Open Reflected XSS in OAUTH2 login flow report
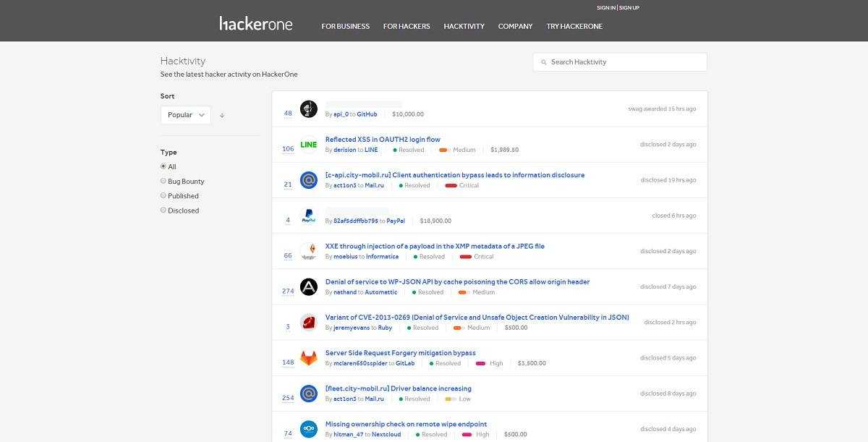Screen dimensions: 868x442 383,140
